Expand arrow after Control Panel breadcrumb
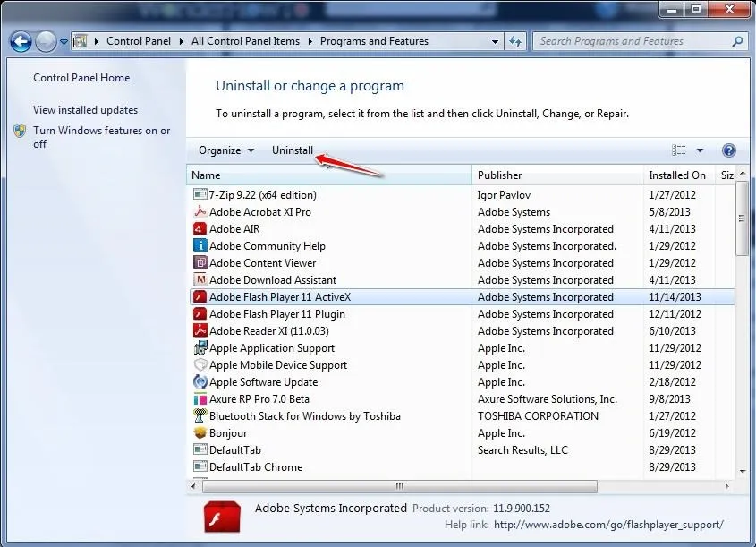Viewport: 756px width, 547px height. coord(181,42)
